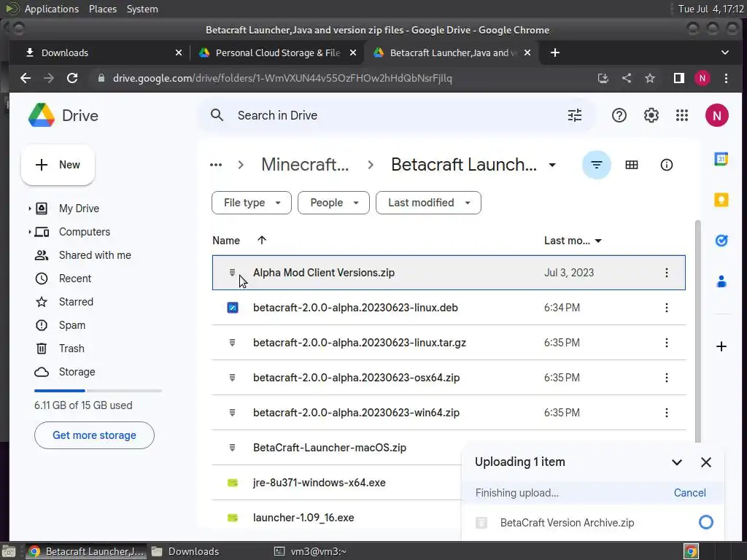Click Get more storage
This screenshot has width=747, height=560.
pyautogui.click(x=94, y=435)
